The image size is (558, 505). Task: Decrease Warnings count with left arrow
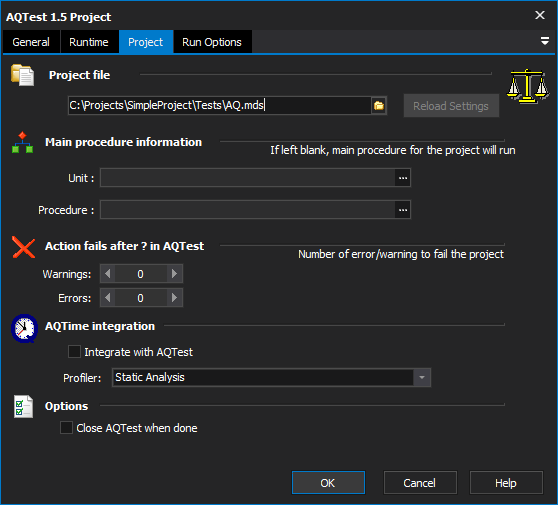click(x=108, y=274)
